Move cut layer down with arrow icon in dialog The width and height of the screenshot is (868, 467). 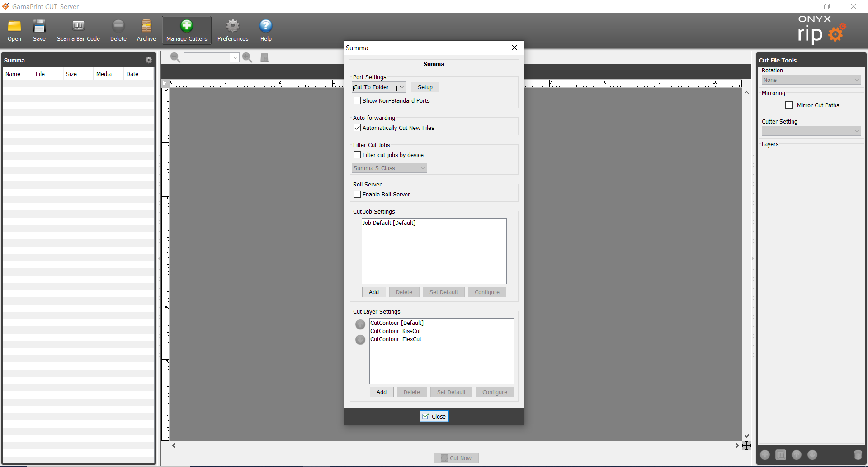click(360, 340)
